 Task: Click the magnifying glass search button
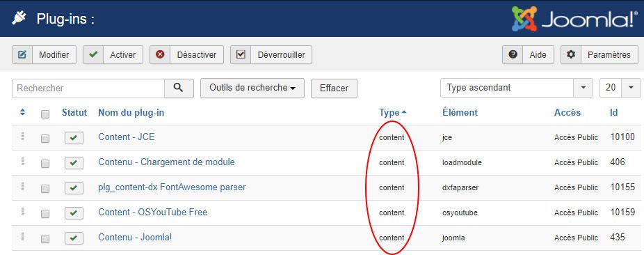(x=179, y=88)
